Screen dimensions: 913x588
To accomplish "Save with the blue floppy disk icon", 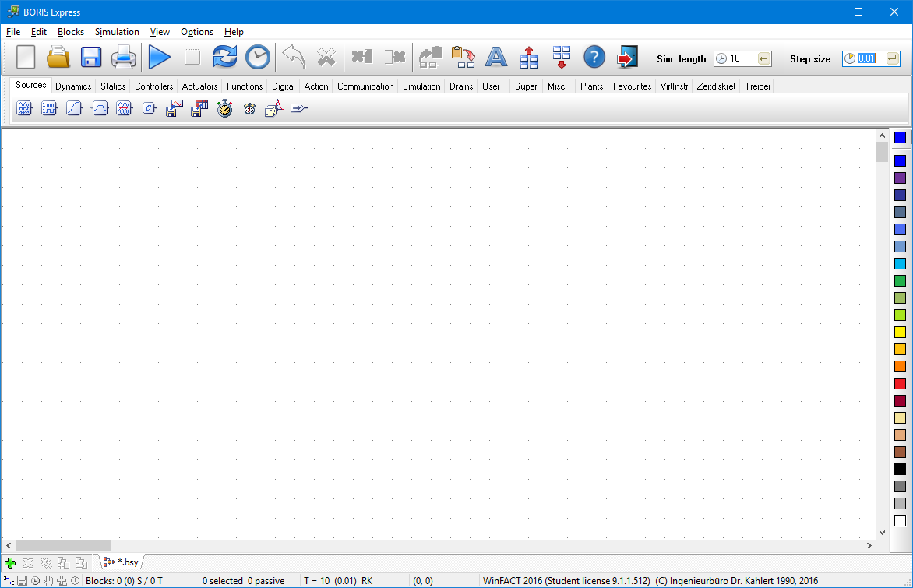I will click(91, 57).
